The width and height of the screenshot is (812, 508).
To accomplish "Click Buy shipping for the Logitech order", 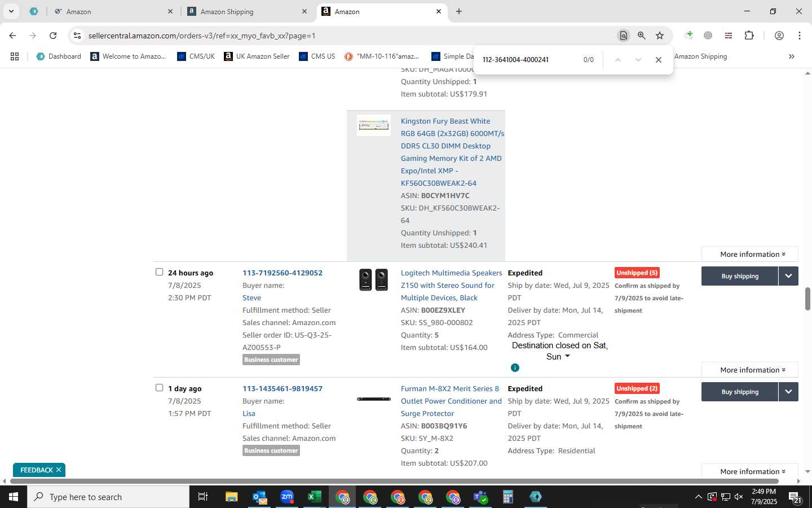I will tap(740, 276).
